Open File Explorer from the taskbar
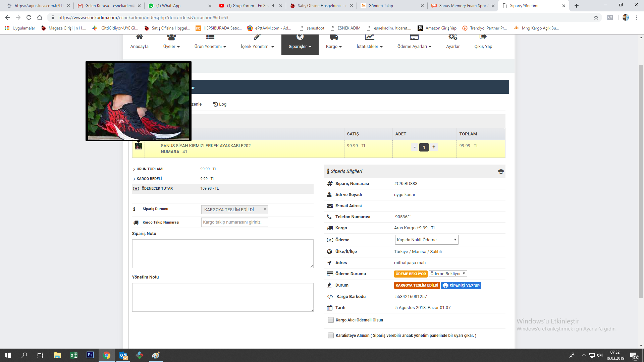This screenshot has width=644, height=362. coord(57,355)
